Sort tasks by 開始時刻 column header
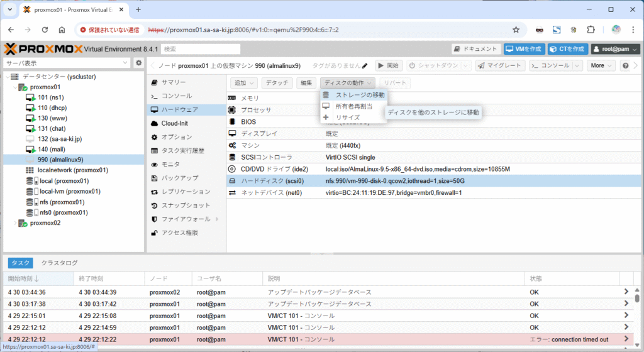The image size is (644, 352). tap(38, 278)
